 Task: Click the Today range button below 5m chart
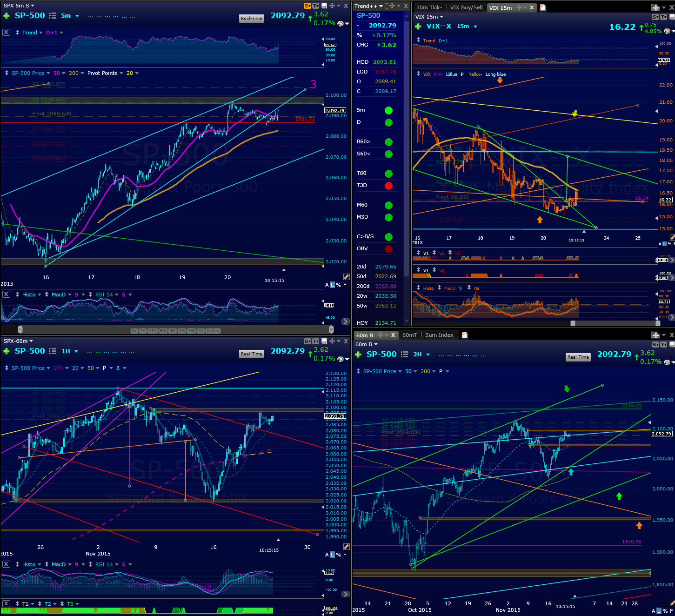(x=213, y=331)
